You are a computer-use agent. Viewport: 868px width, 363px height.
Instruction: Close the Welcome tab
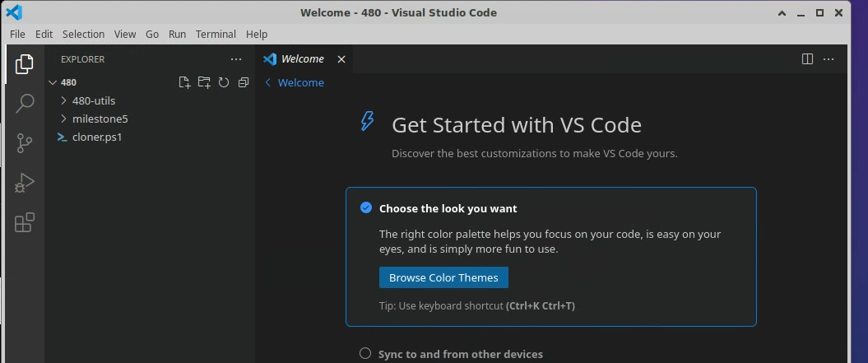pos(341,59)
